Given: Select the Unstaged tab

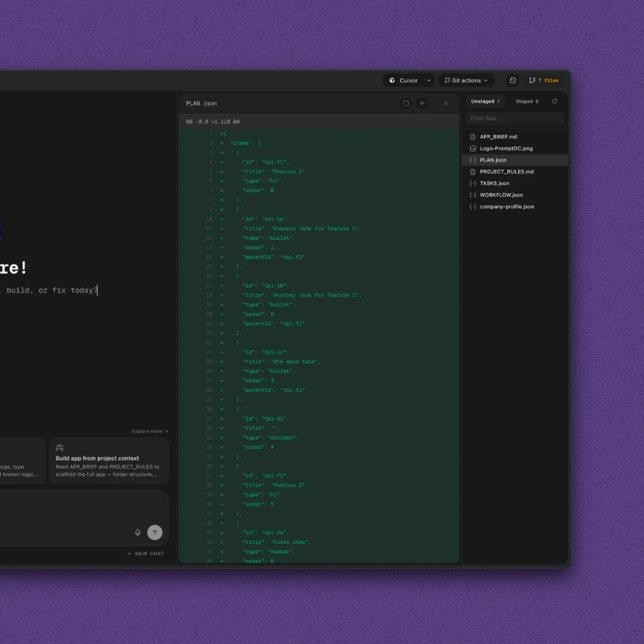Looking at the screenshot, I should (485, 101).
